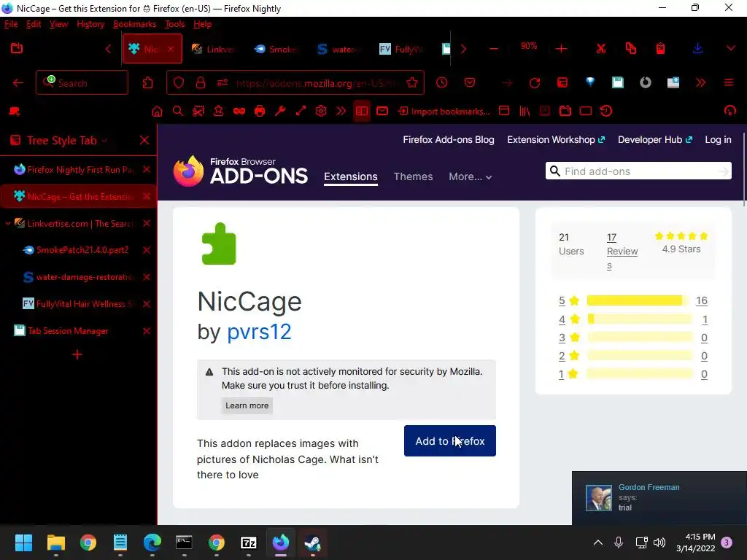Open Steam from the Windows taskbar
Screen dimensions: 747x560
click(313, 542)
